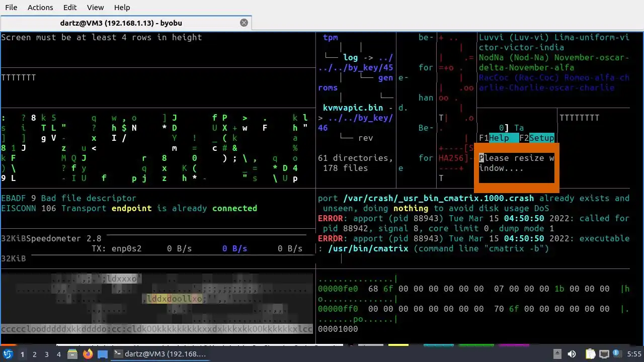644x362 pixels.
Task: Click 'Please resize window' message text
Action: coord(516,163)
